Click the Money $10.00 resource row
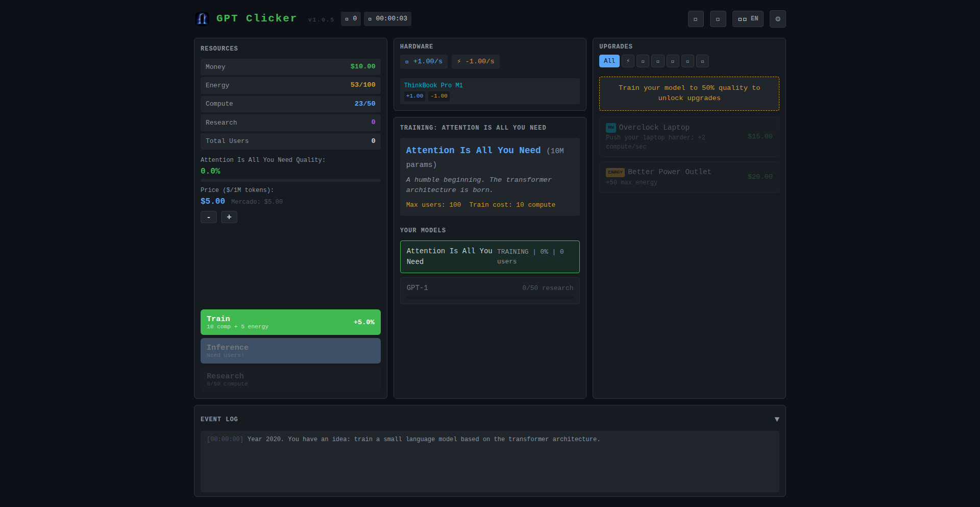Viewport: 980px width, 507px height. tap(290, 67)
